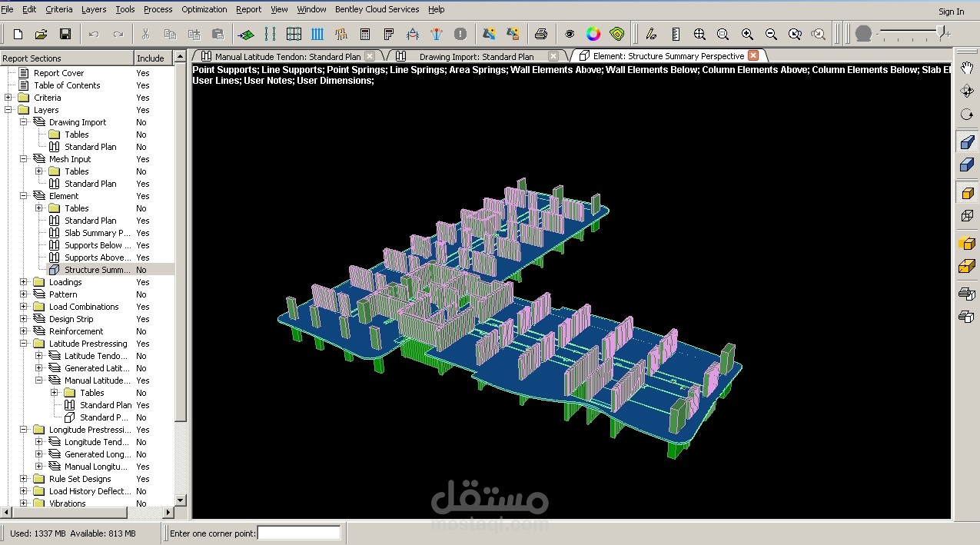Toggle Include value for Drawing Import row
Viewport: 980px width, 545px height.
[x=141, y=122]
